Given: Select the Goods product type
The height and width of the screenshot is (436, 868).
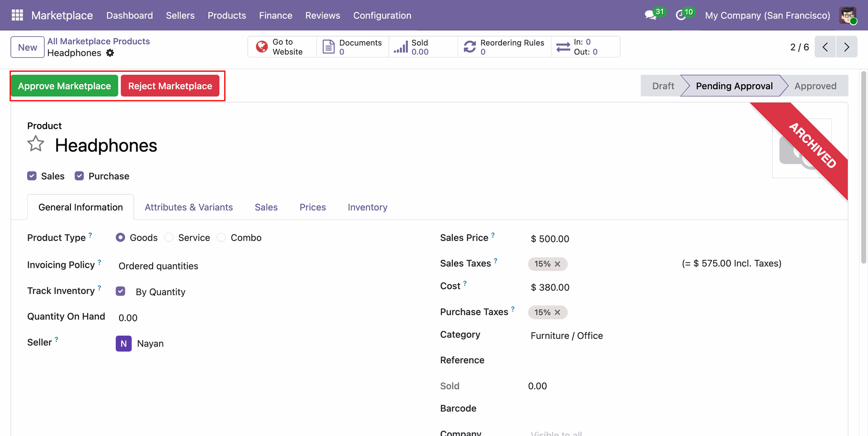Looking at the screenshot, I should (120, 237).
